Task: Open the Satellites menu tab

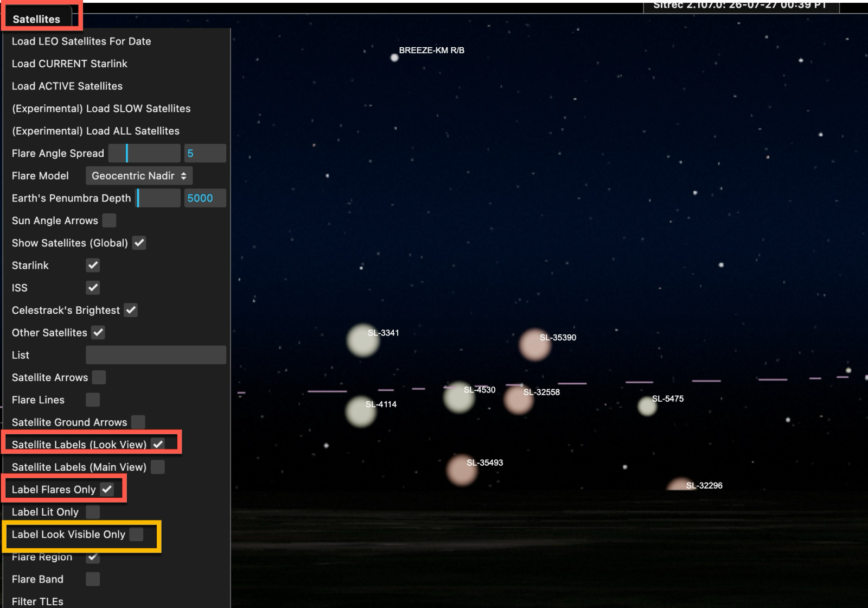Action: (x=36, y=19)
